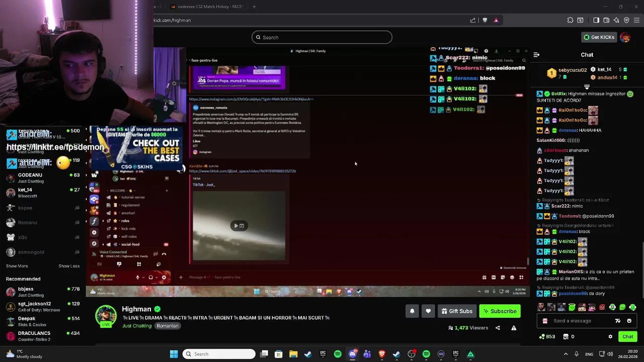Open Discord from the taskbar
This screenshot has height=362, width=644.
[352, 354]
